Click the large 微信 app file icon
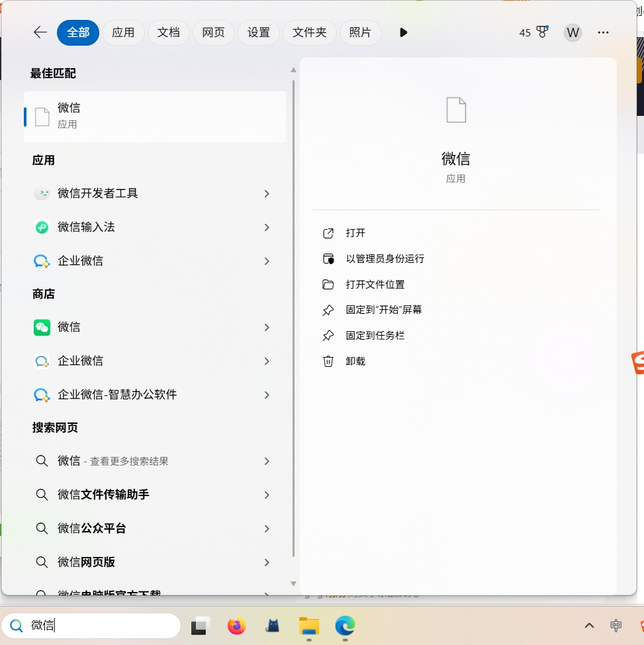 pyautogui.click(x=456, y=110)
